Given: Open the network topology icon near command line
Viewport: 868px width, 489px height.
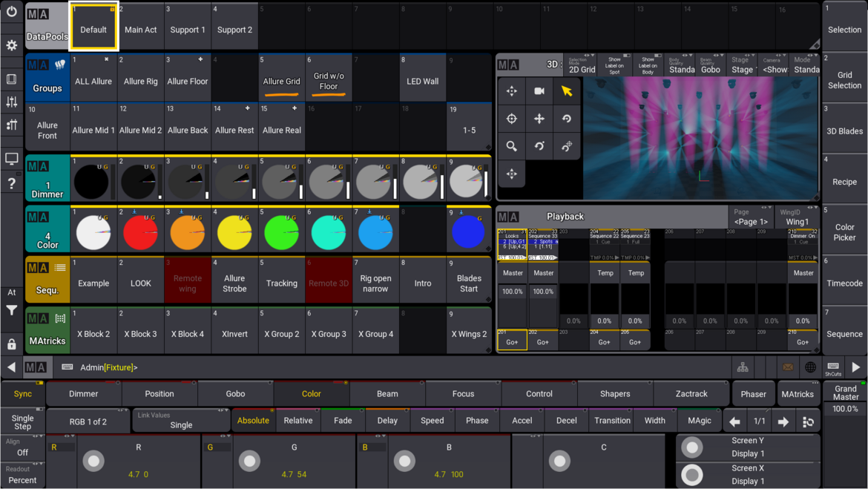Looking at the screenshot, I should coord(742,367).
